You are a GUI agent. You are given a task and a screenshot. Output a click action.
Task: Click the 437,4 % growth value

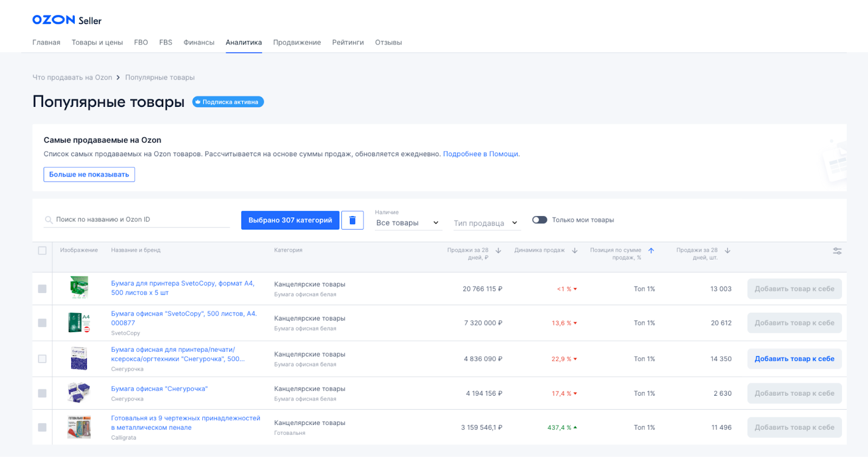point(562,428)
